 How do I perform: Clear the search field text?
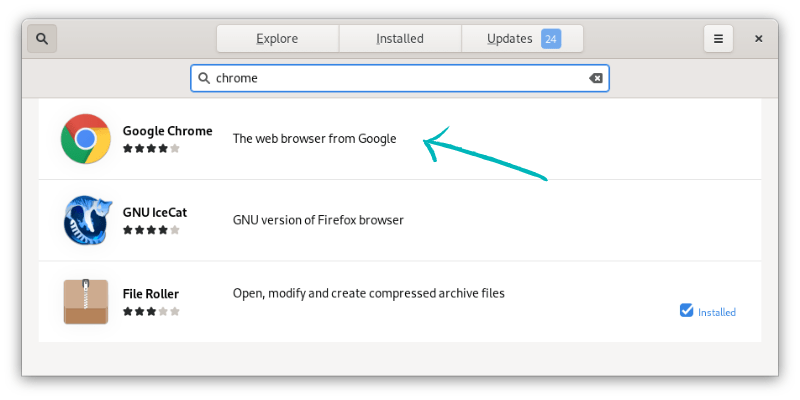click(596, 78)
